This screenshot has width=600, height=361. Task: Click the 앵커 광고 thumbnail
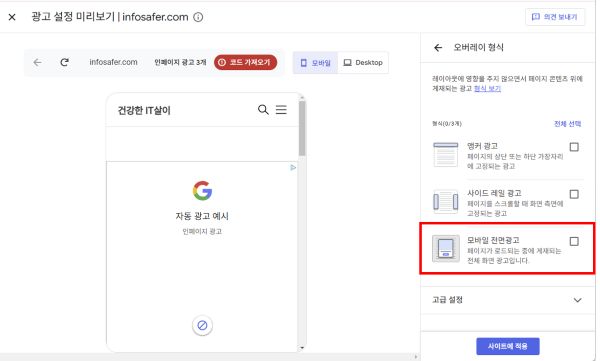click(x=446, y=155)
